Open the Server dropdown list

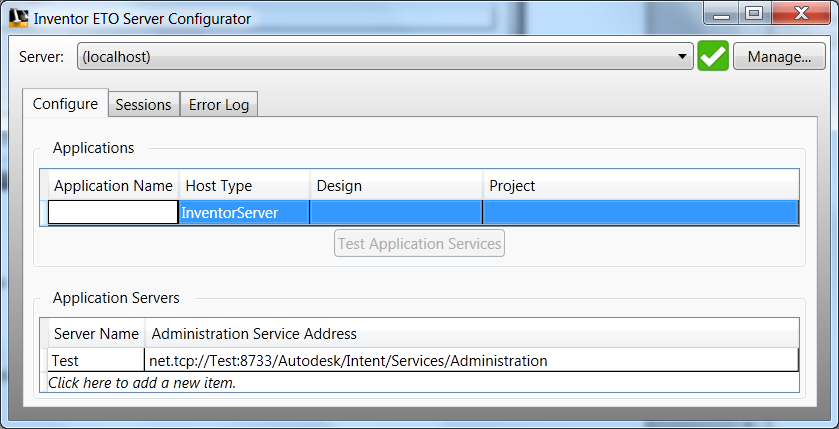pyautogui.click(x=684, y=57)
